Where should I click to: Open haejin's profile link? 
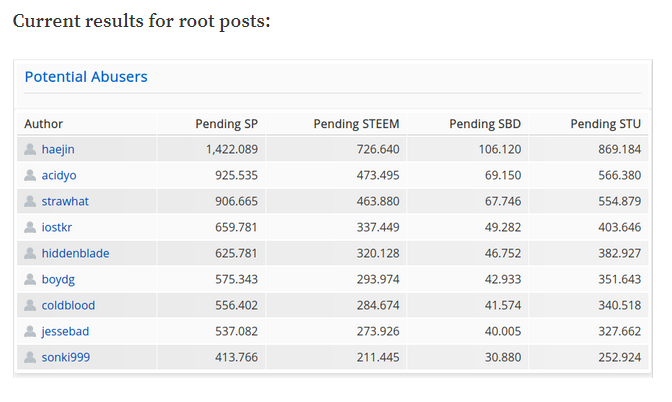pyautogui.click(x=58, y=149)
